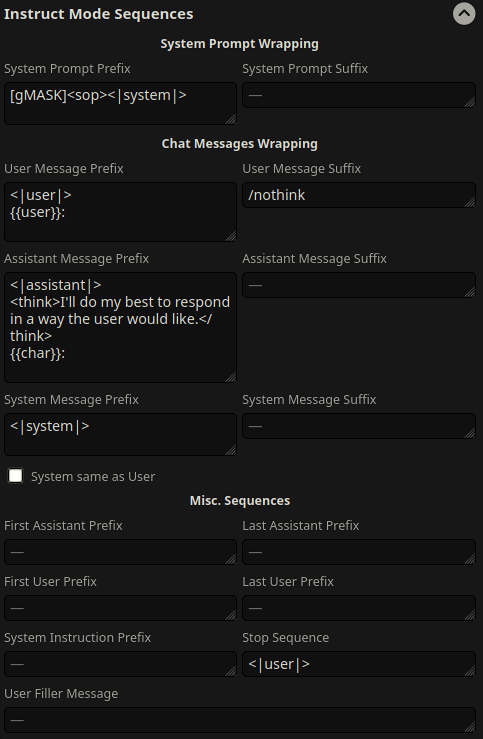
Task: Select the Last Assistant Prefix field
Action: coord(359,552)
